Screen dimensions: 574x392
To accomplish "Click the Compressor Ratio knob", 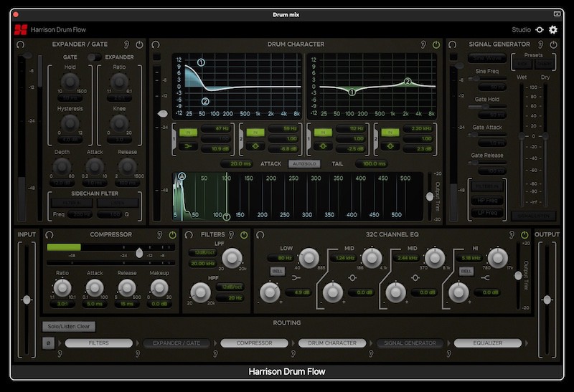I will click(x=62, y=288).
